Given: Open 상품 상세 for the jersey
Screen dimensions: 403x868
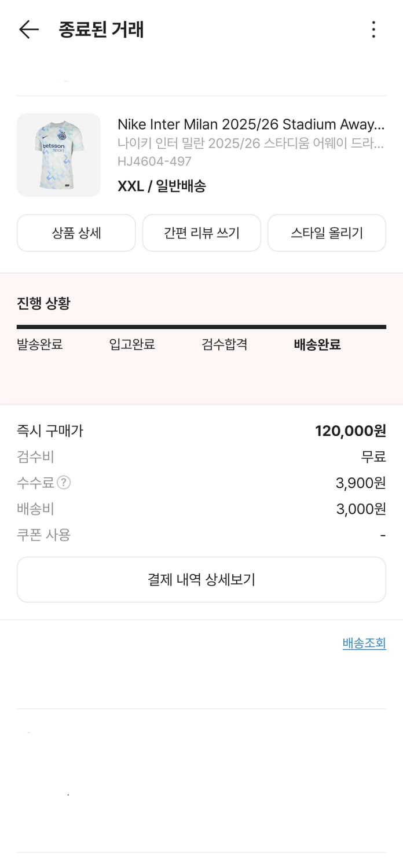Looking at the screenshot, I should click(x=76, y=233).
